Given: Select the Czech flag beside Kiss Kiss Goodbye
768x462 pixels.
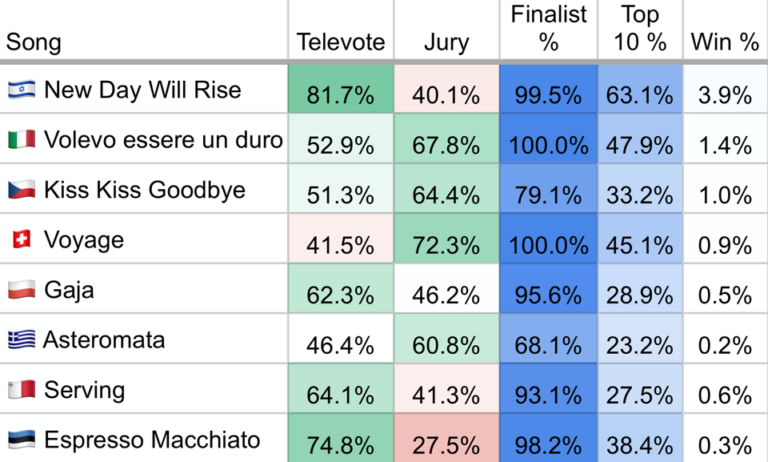Looking at the screenshot, I should pos(22,190).
